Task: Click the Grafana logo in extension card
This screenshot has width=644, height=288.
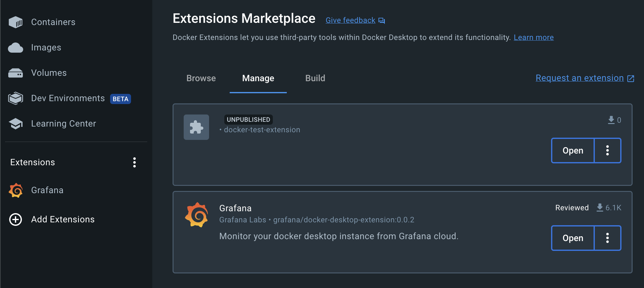Action: point(197,215)
